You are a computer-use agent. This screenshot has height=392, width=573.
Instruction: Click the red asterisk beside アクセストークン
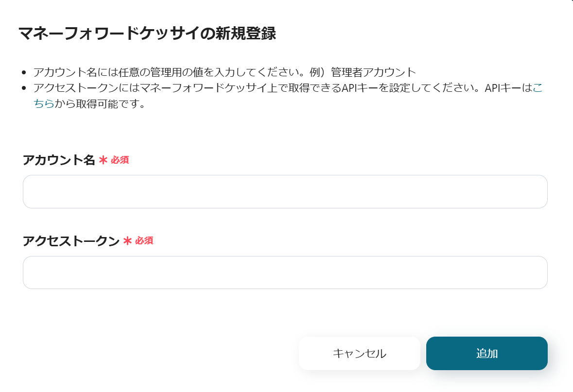127,241
